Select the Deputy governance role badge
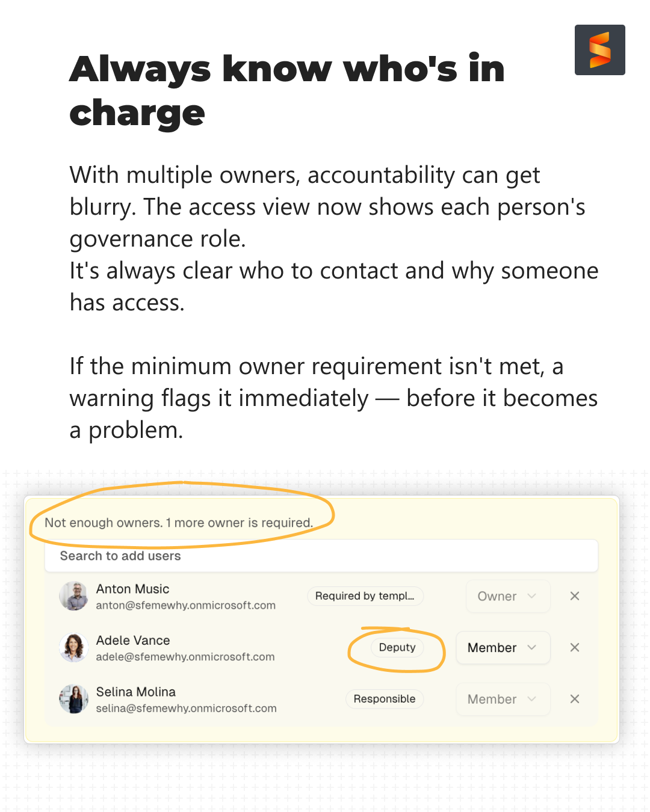 pyautogui.click(x=397, y=648)
